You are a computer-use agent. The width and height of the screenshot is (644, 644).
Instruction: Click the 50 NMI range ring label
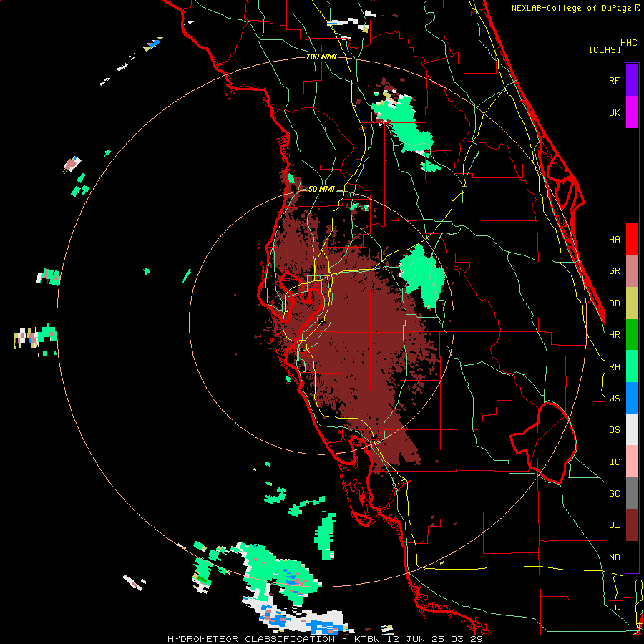321,190
